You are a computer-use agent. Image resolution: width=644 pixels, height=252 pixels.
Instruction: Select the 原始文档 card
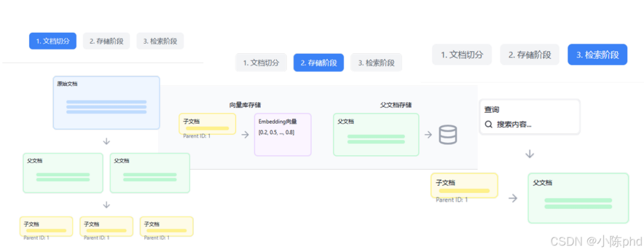[106, 103]
